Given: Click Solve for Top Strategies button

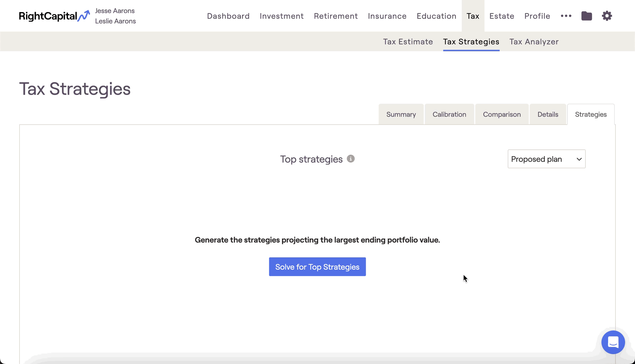Looking at the screenshot, I should (317, 267).
